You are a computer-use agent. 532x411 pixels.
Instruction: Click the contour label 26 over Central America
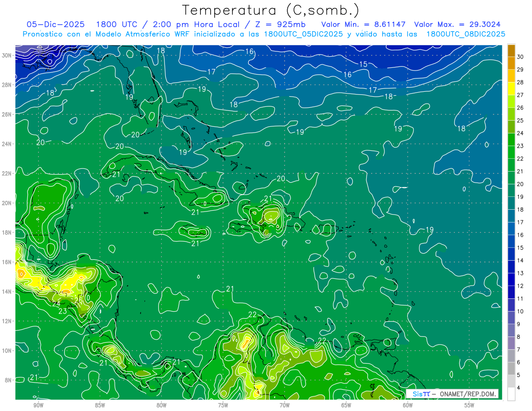(x=79, y=300)
